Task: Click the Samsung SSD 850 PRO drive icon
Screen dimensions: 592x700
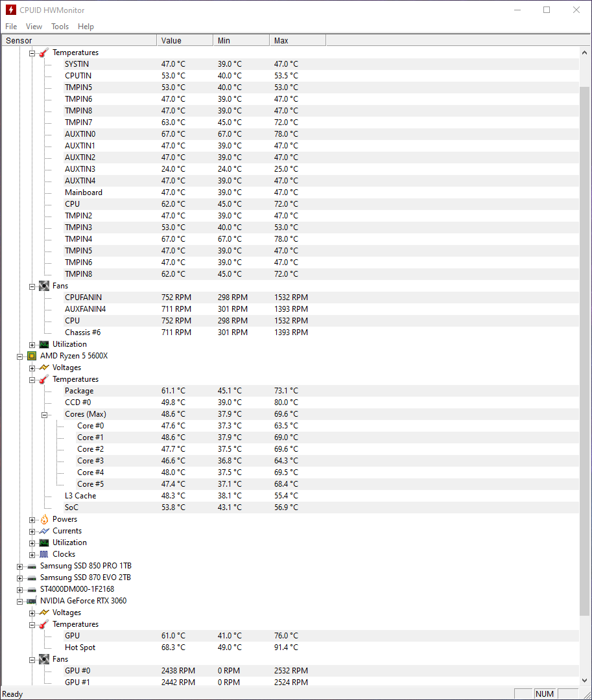Action: [32, 566]
